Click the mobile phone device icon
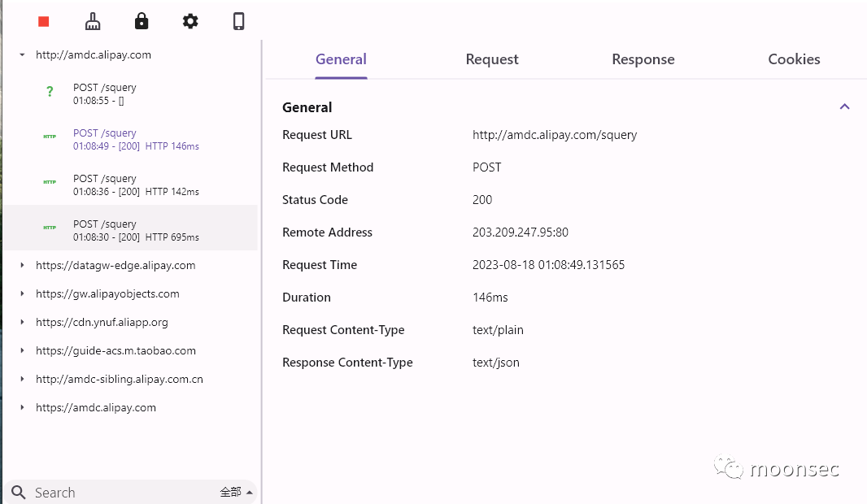The width and height of the screenshot is (867, 504). point(239,22)
